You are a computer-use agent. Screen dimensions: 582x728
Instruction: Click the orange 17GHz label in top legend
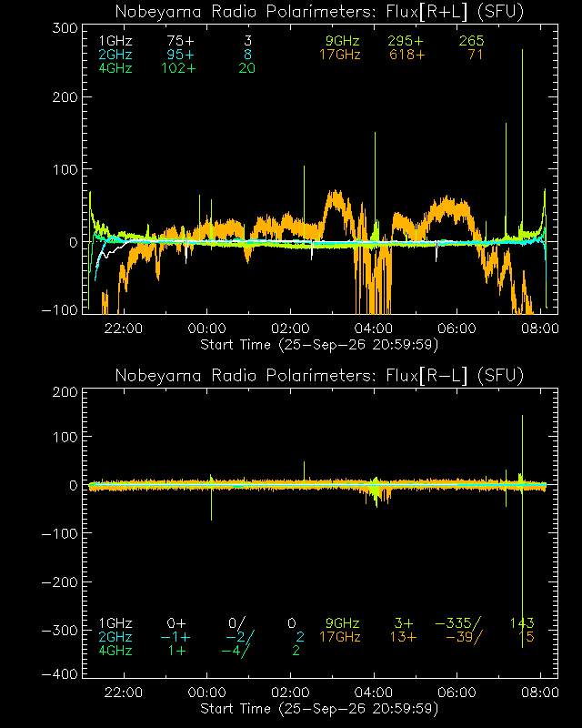click(340, 55)
